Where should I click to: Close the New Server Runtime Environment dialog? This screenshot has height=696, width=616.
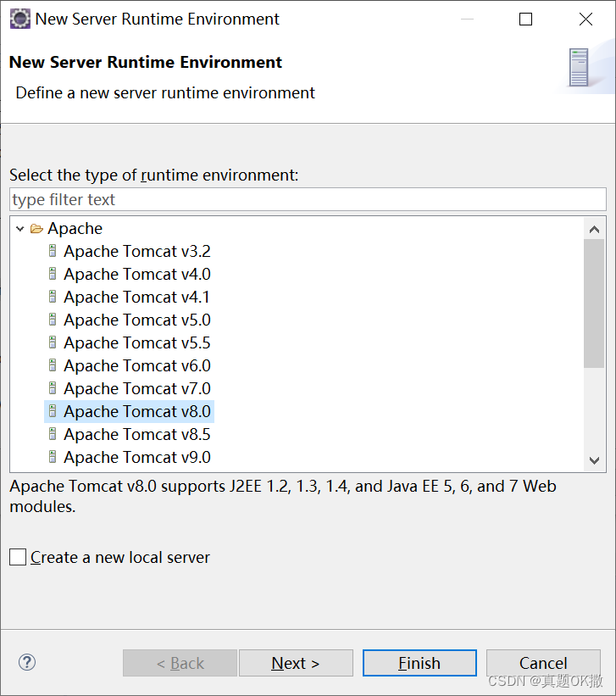pos(585,19)
